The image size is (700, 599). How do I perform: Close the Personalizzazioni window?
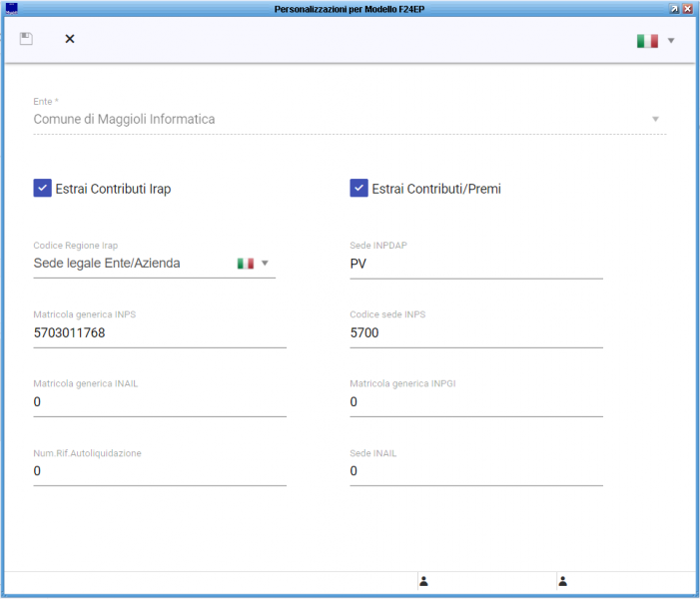(x=687, y=9)
